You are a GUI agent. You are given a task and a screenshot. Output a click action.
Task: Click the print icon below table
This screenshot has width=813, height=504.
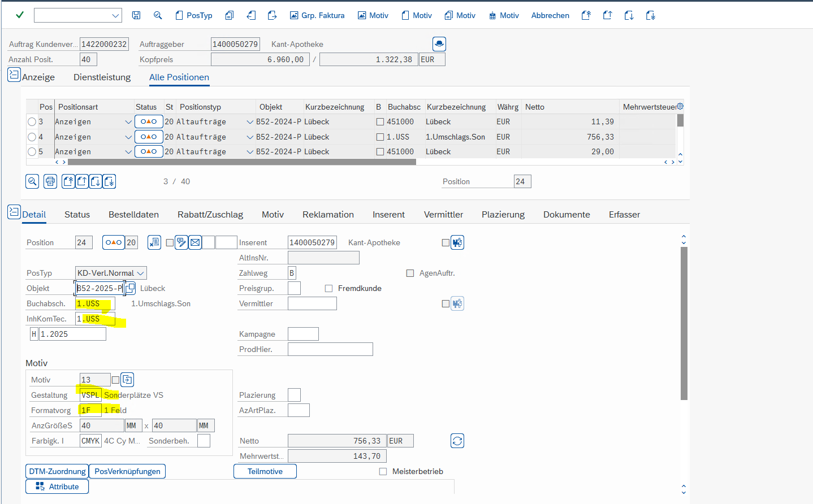[x=50, y=181]
